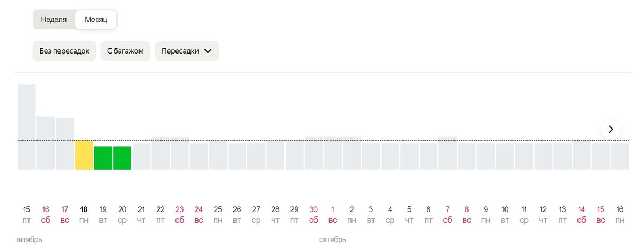
Task: Switch to the Месяц view
Action: [x=96, y=20]
